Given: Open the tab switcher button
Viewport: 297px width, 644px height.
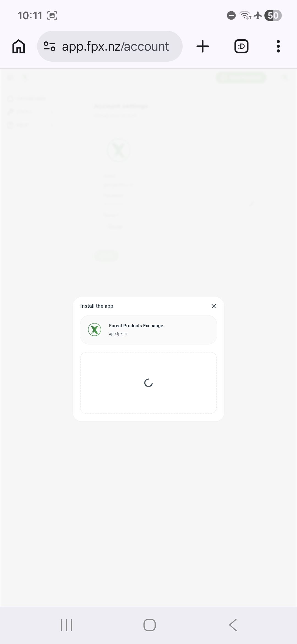Looking at the screenshot, I should (241, 46).
